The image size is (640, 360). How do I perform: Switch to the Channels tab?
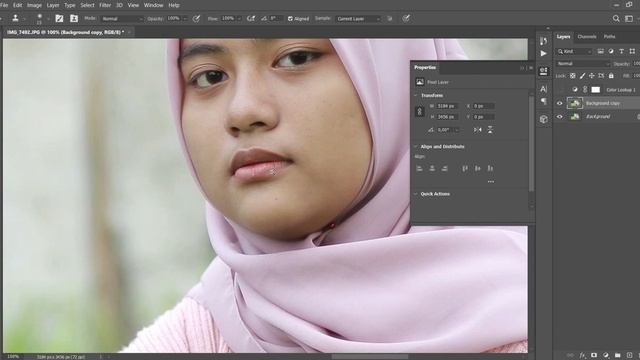[587, 37]
